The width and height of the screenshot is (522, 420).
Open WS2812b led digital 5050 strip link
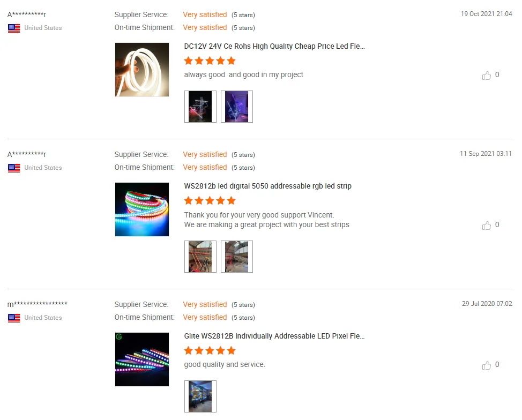coord(267,186)
